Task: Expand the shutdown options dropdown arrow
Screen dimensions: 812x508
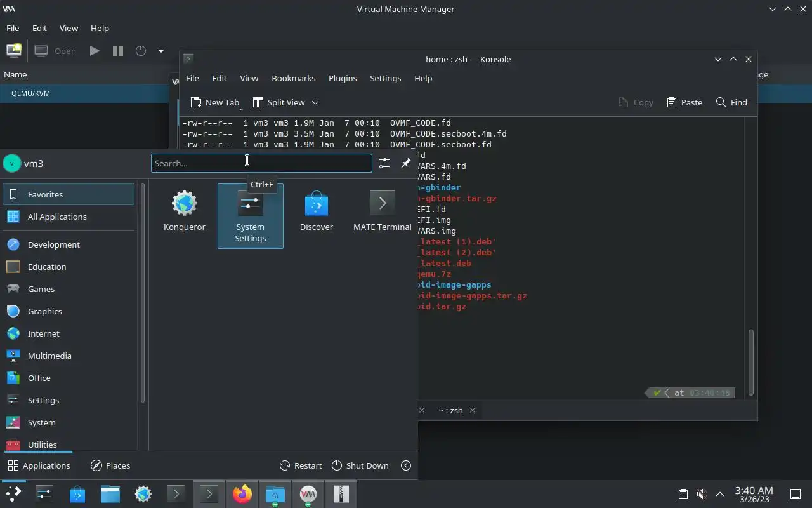Action: [x=161, y=51]
